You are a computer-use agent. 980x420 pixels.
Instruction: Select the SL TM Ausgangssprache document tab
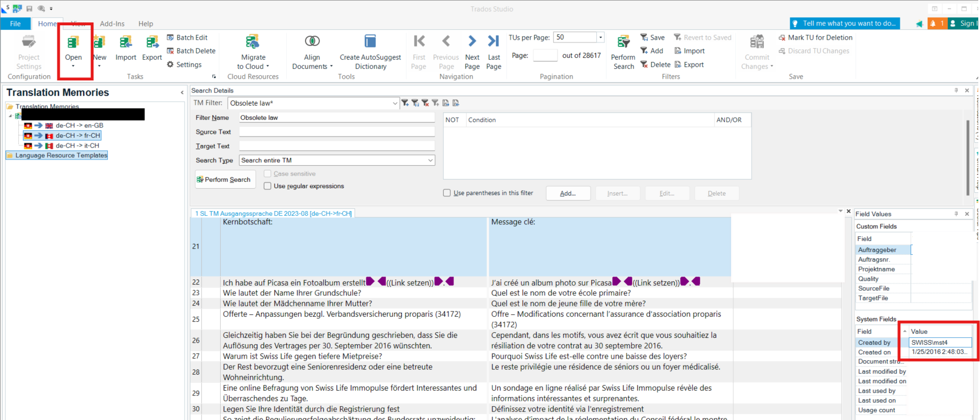273,213
